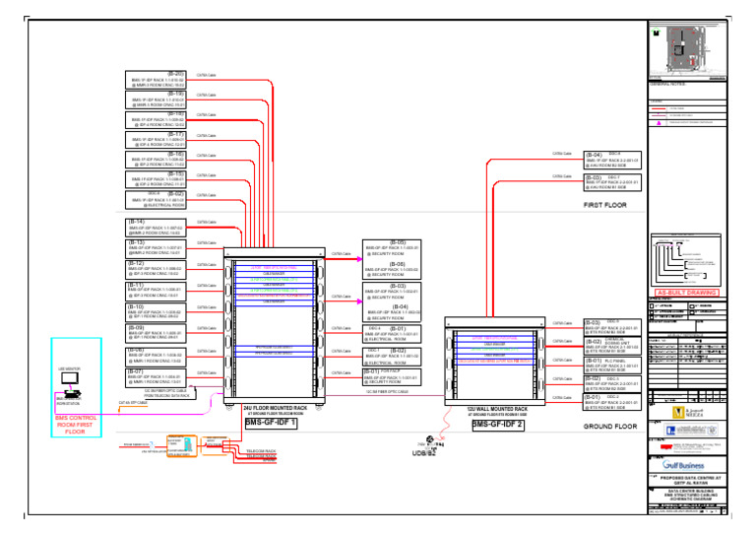Screen dimensions: 756x534
Task: Select the (B-18) IDF-4 room rack box
Action: pos(156,119)
